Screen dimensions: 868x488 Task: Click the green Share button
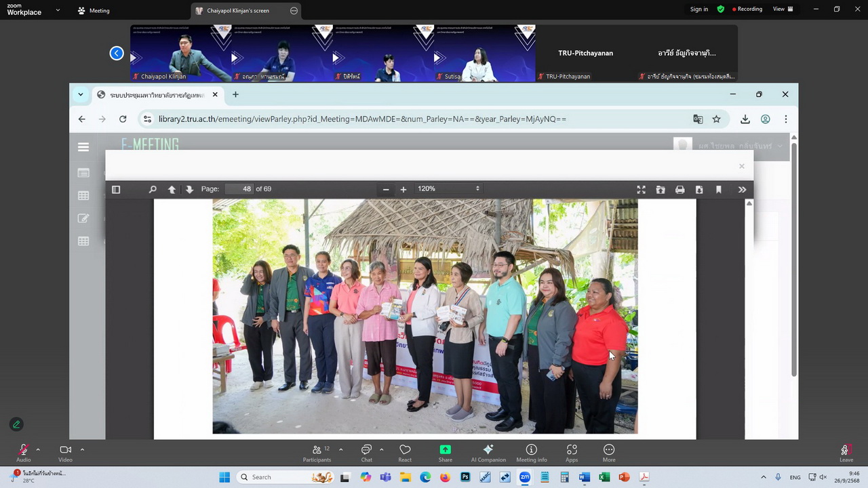point(445,453)
